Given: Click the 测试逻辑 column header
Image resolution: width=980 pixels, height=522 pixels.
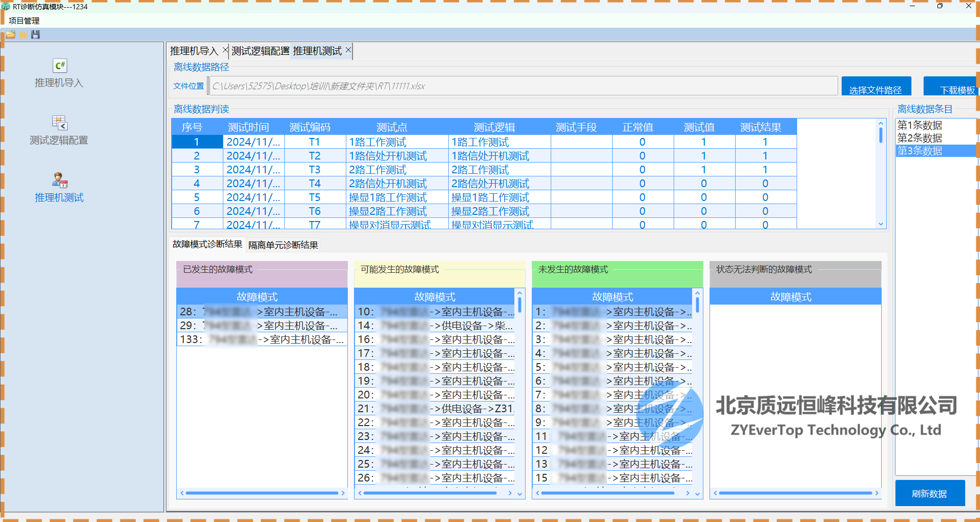Looking at the screenshot, I should (x=494, y=127).
